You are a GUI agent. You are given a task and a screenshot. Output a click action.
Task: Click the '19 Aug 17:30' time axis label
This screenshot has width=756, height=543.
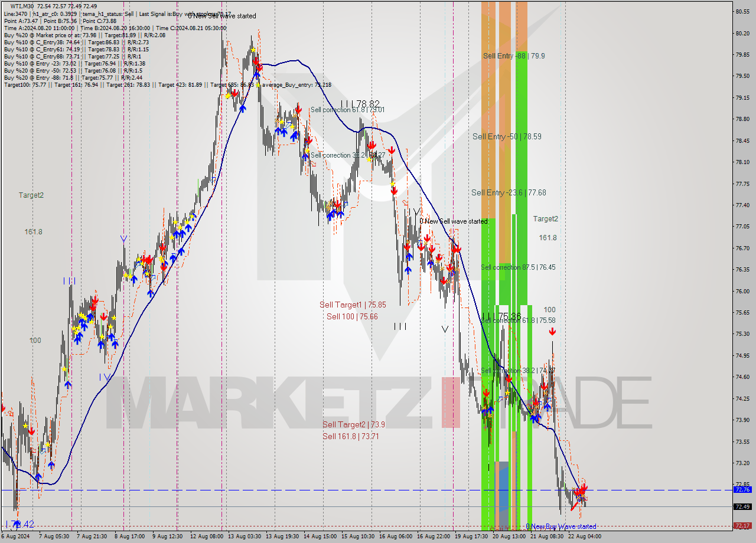coord(471,537)
